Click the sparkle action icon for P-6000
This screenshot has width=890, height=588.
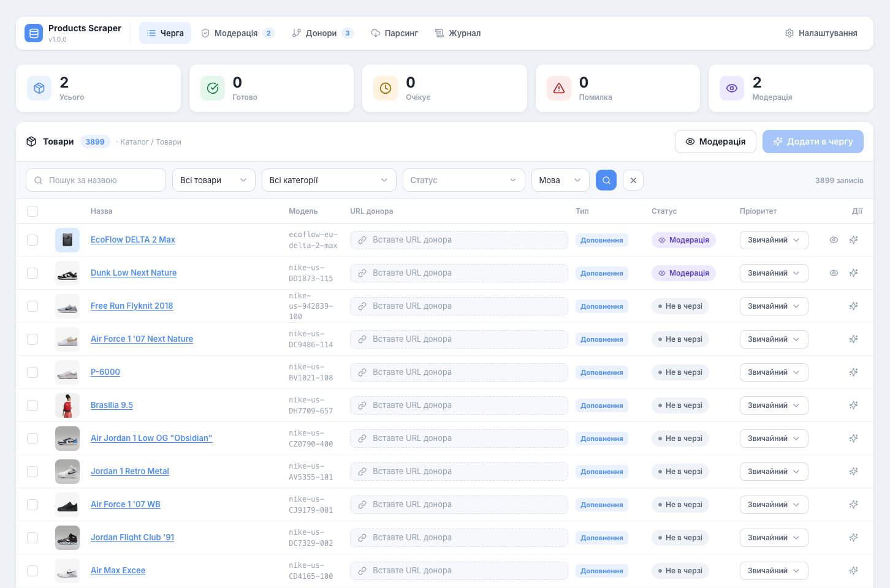coord(853,372)
